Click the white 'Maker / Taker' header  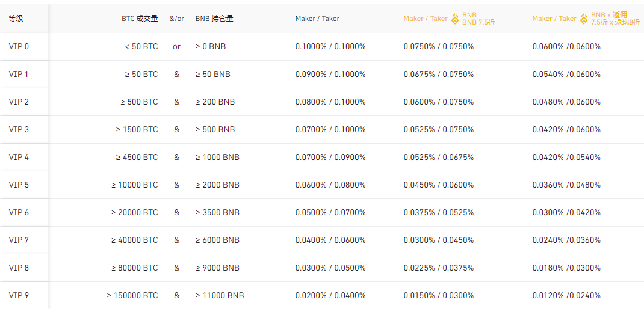click(317, 19)
